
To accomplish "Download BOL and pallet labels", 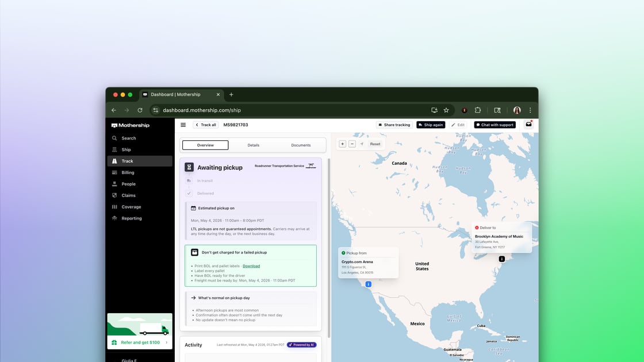I will [x=251, y=266].
